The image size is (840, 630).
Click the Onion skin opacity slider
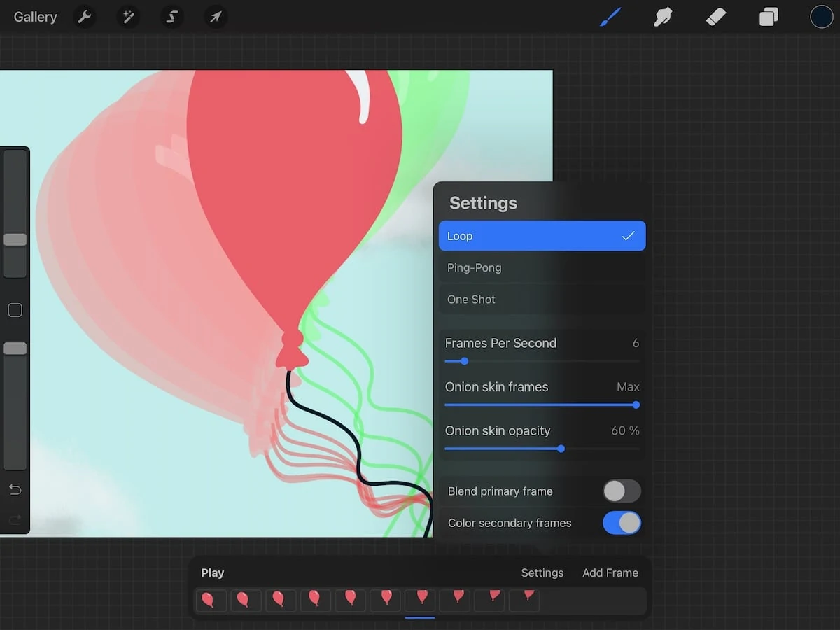point(542,449)
